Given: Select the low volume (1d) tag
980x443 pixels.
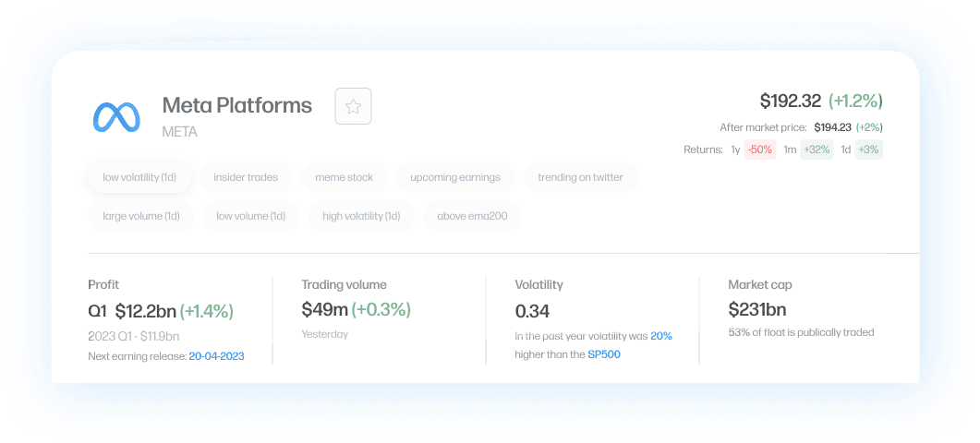Looking at the screenshot, I should (250, 216).
